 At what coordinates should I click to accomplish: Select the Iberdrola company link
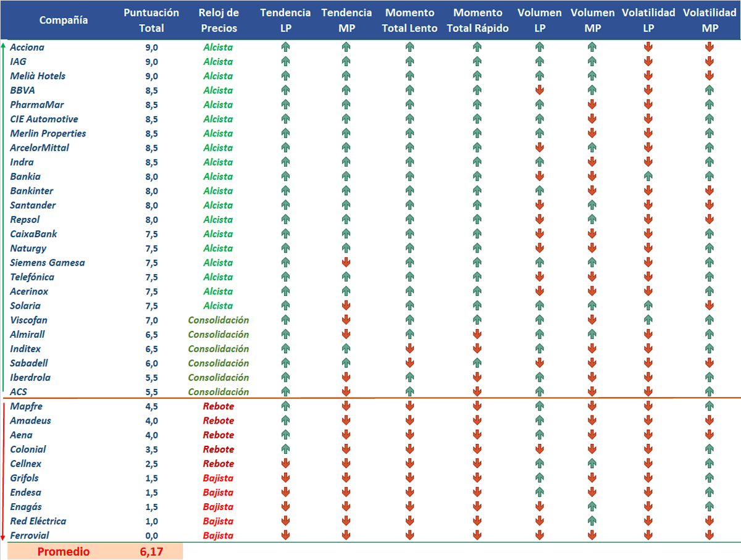(30, 377)
